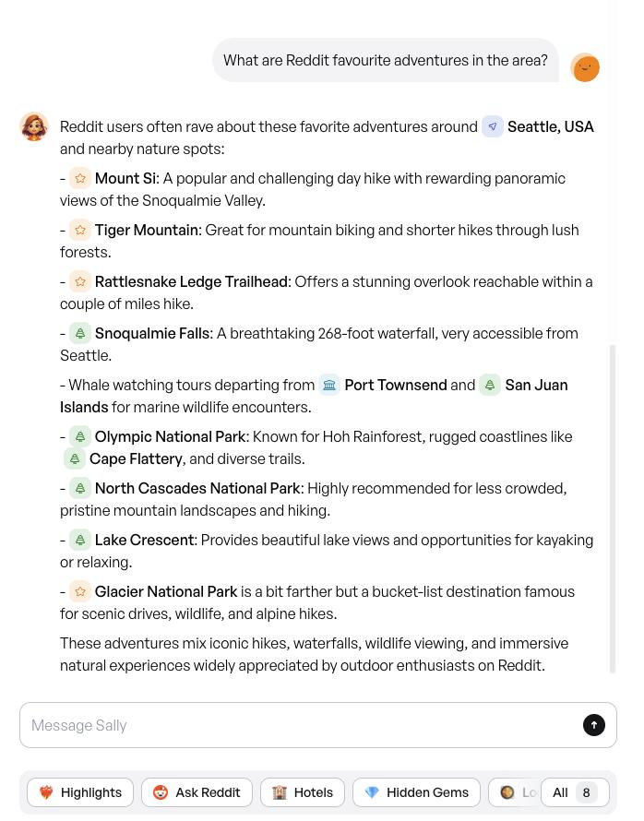
Task: Click the star icon next to Mount Si
Action: tap(80, 178)
